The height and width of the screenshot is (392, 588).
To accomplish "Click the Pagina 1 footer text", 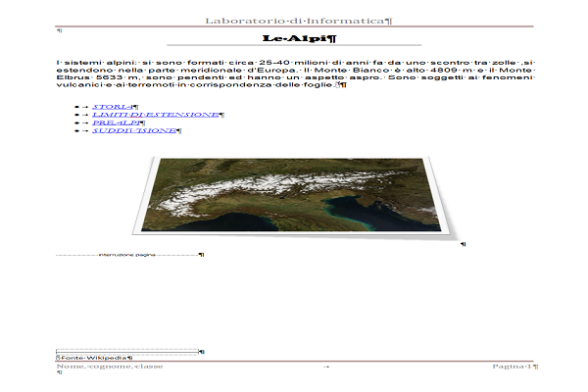I will 513,367.
